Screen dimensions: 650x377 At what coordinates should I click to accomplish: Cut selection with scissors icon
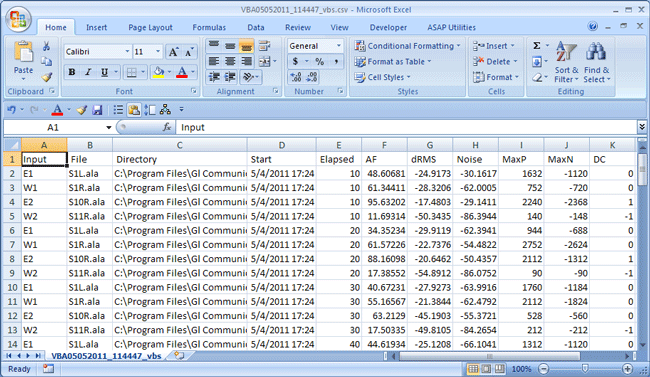click(x=46, y=46)
